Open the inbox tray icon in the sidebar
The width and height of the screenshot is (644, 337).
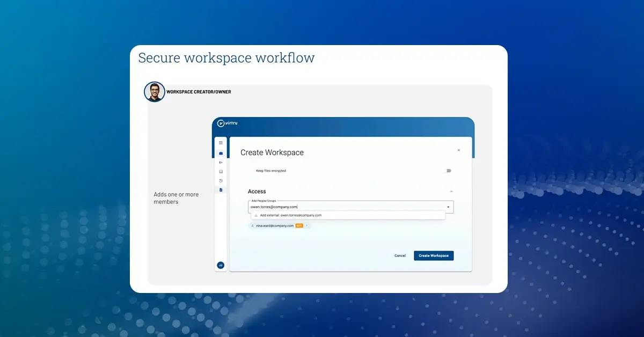pos(221,171)
